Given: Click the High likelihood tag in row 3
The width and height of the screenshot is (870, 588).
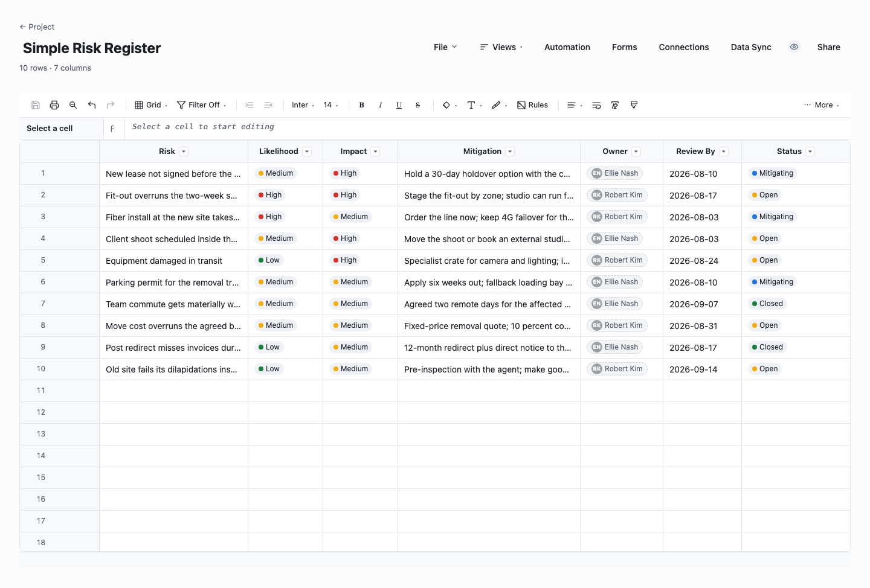Looking at the screenshot, I should pyautogui.click(x=270, y=217).
